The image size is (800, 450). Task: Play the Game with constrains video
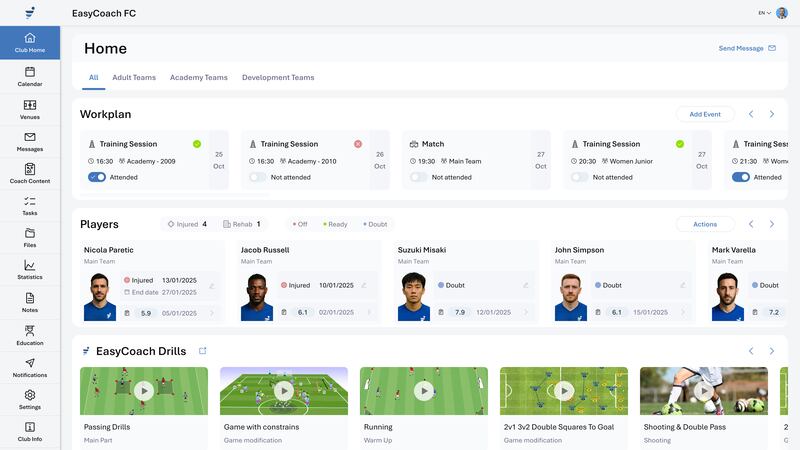284,391
